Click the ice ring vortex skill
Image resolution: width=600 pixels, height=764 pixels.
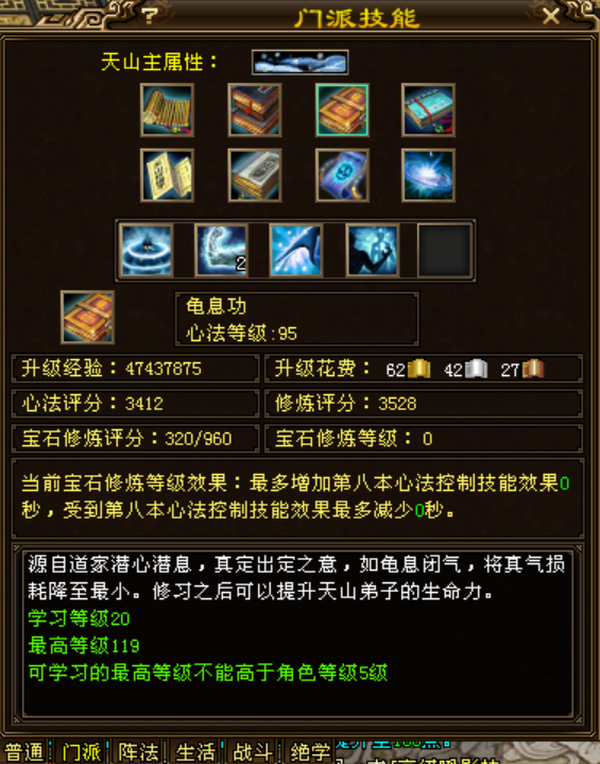click(x=146, y=250)
